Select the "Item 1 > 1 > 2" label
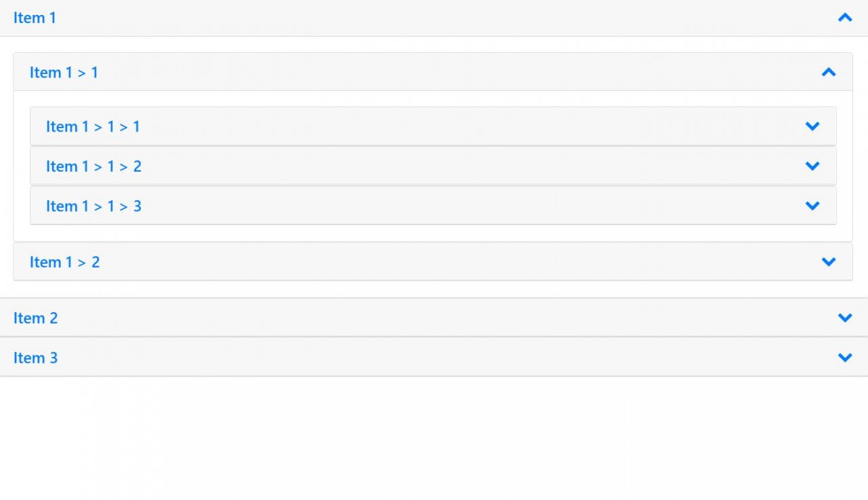Image resolution: width=868 pixels, height=500 pixels. (94, 166)
